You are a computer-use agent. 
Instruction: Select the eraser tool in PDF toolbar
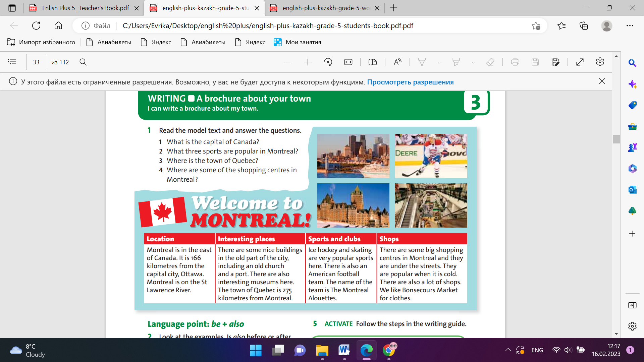(490, 62)
